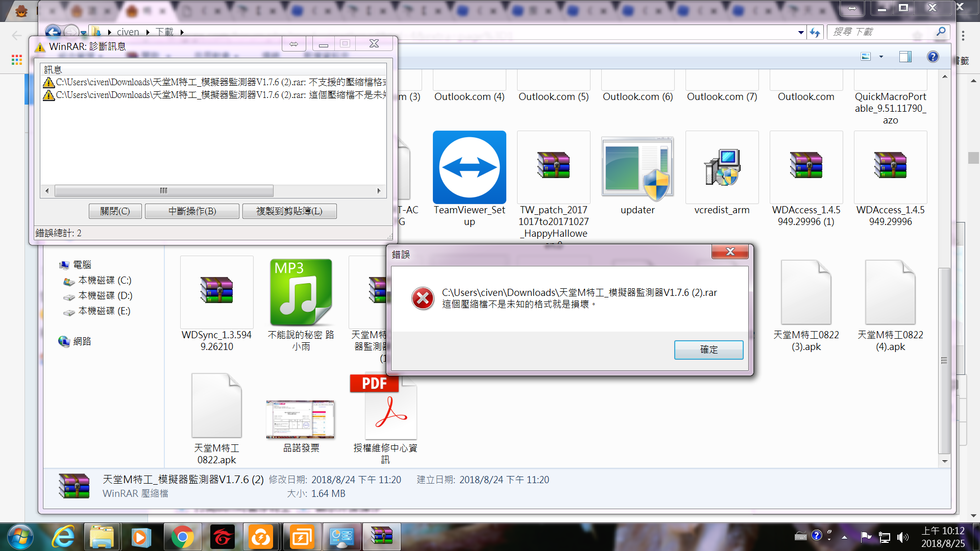Click the Explorer back arrow button

tap(53, 32)
